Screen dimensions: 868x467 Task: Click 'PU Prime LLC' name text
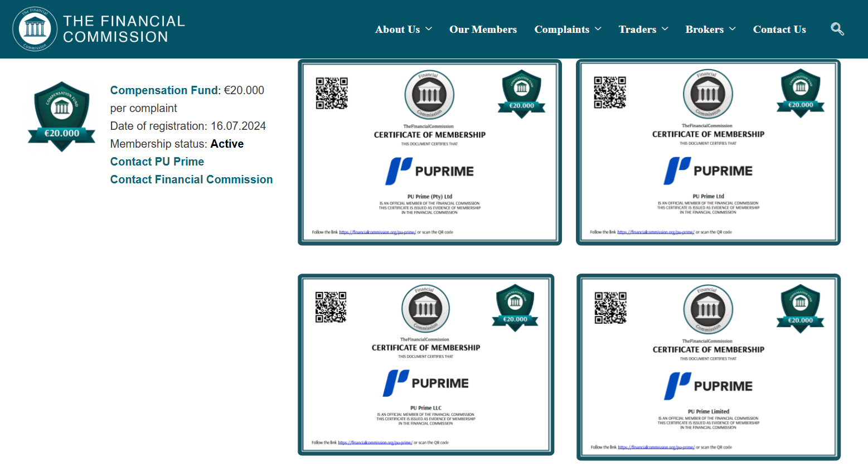(425, 408)
